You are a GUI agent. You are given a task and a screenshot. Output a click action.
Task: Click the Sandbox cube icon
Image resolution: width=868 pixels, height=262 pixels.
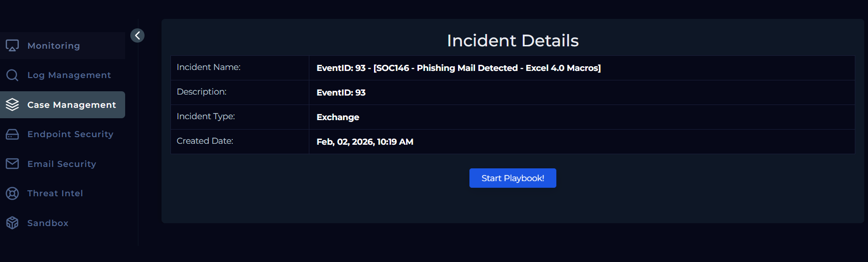[12, 223]
